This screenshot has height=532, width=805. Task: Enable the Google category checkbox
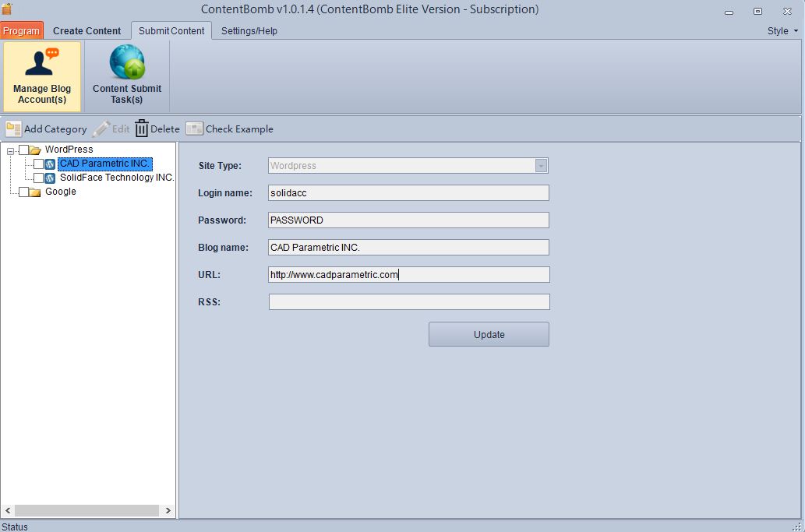pos(23,192)
